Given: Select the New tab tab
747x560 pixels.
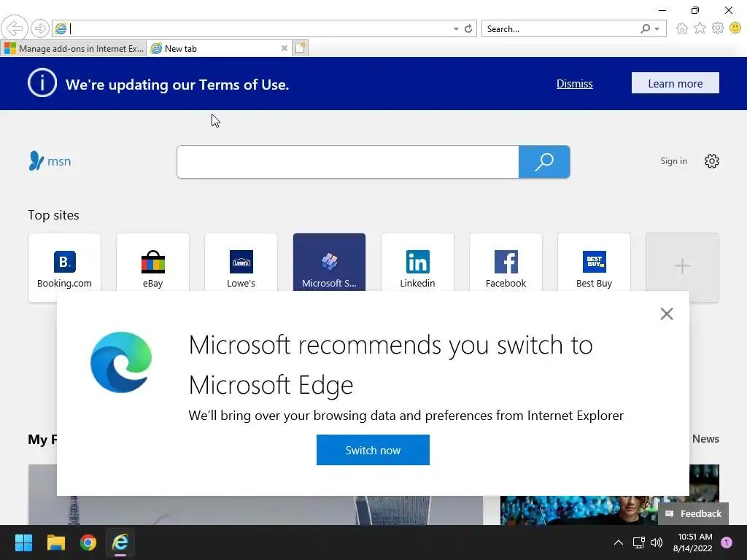Looking at the screenshot, I should (x=219, y=49).
